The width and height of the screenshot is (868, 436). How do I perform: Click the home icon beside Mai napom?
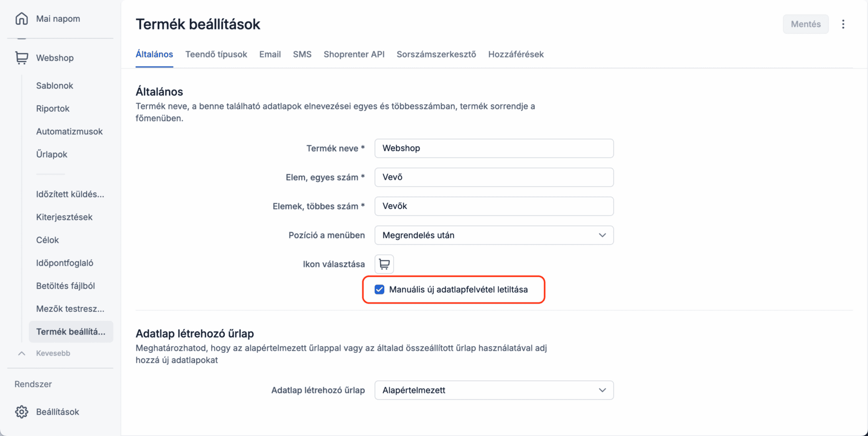coord(21,19)
